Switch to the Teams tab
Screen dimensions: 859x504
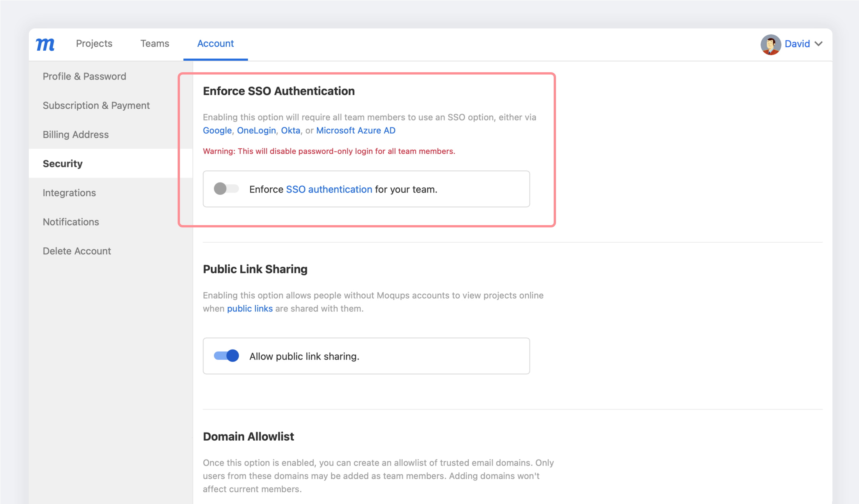pyautogui.click(x=155, y=43)
